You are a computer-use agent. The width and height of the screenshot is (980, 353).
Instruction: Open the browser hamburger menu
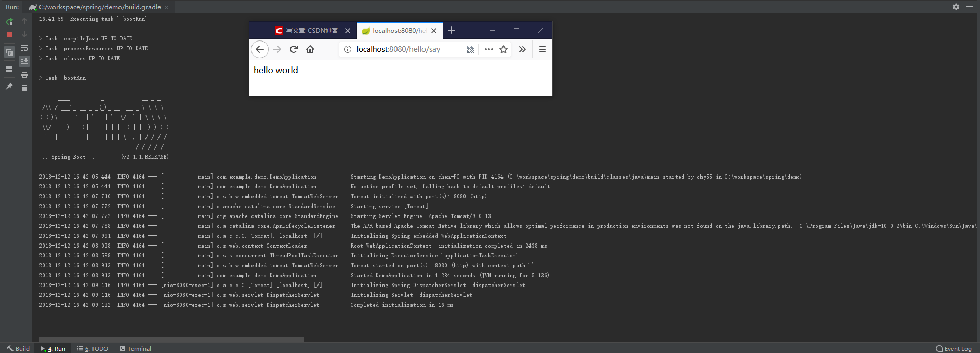click(542, 49)
